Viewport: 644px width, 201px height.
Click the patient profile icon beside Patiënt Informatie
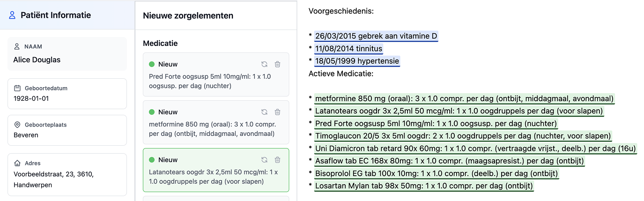[x=13, y=15]
